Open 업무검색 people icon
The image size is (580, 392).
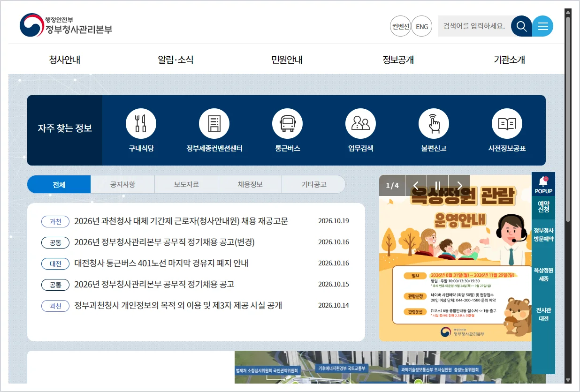[x=360, y=124]
